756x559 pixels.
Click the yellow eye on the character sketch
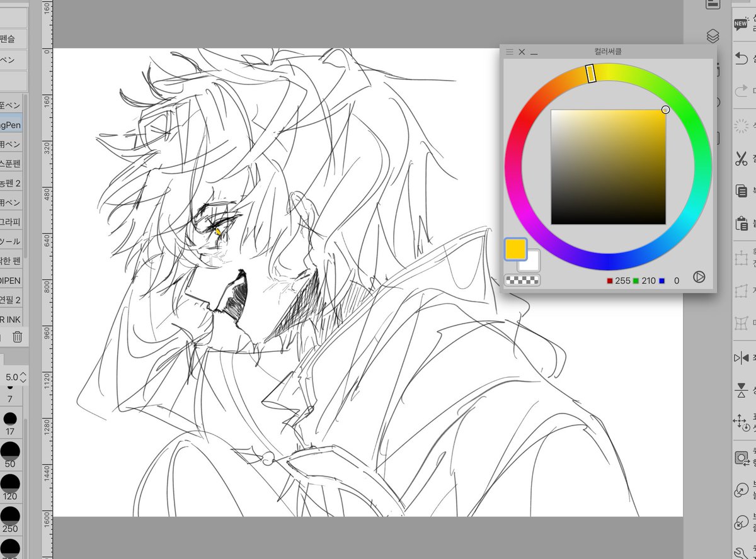pos(219,232)
